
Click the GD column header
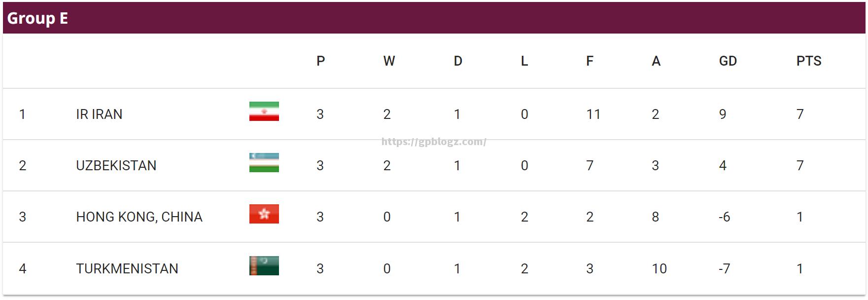click(x=728, y=61)
